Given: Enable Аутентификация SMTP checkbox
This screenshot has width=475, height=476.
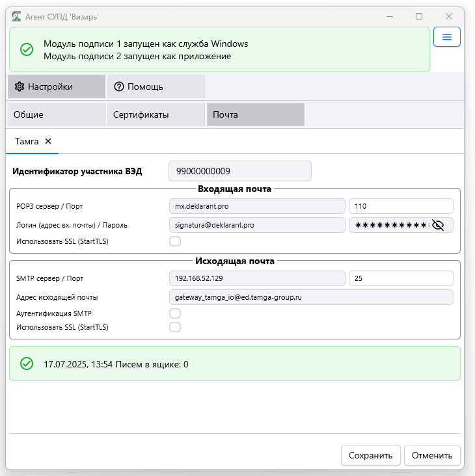Looking at the screenshot, I should pos(175,313).
